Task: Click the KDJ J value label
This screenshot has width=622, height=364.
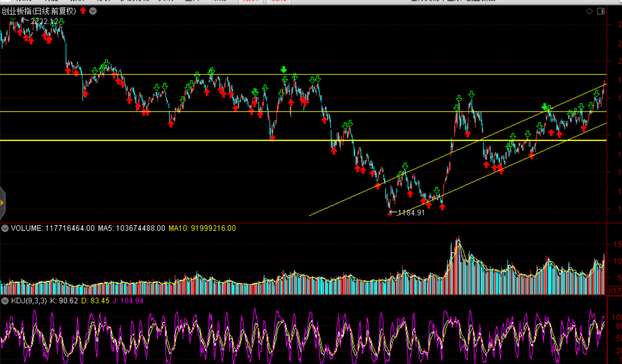Action: pos(128,301)
